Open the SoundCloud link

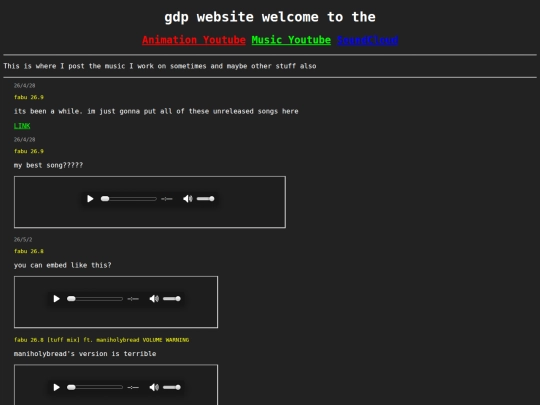tap(367, 40)
